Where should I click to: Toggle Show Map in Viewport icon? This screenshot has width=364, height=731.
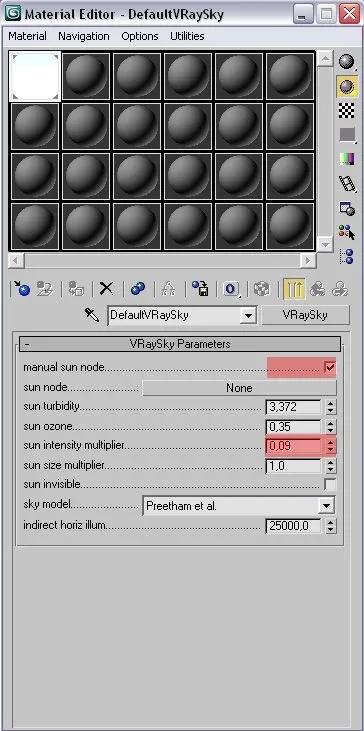pos(262,289)
